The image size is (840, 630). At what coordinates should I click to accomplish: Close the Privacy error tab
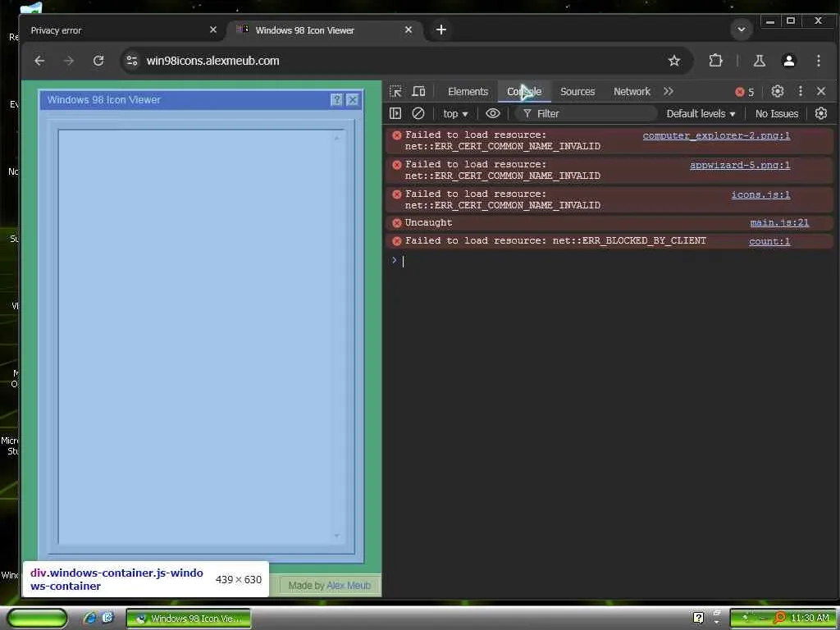point(213,30)
